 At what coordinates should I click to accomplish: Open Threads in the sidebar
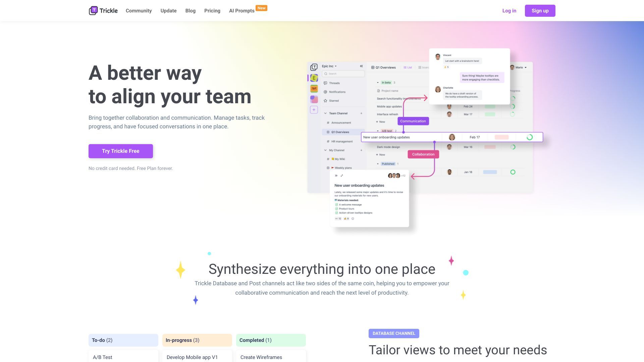pos(332,83)
